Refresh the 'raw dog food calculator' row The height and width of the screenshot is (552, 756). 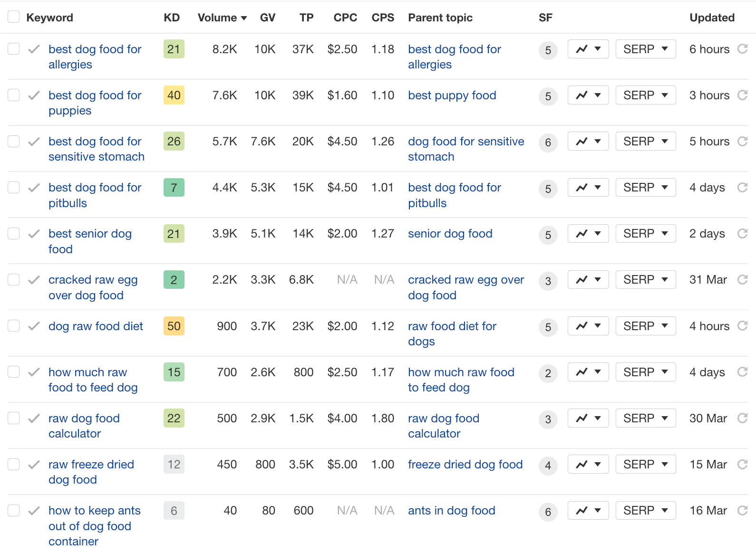742,418
